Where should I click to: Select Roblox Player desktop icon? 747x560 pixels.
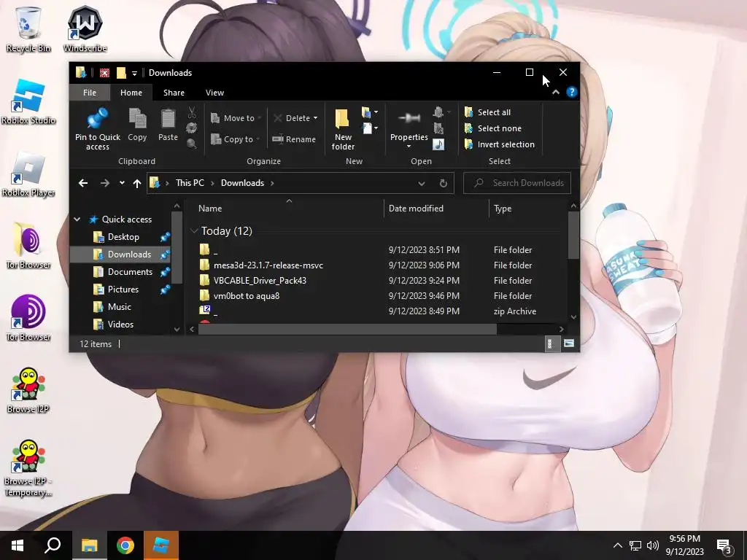coord(28,174)
